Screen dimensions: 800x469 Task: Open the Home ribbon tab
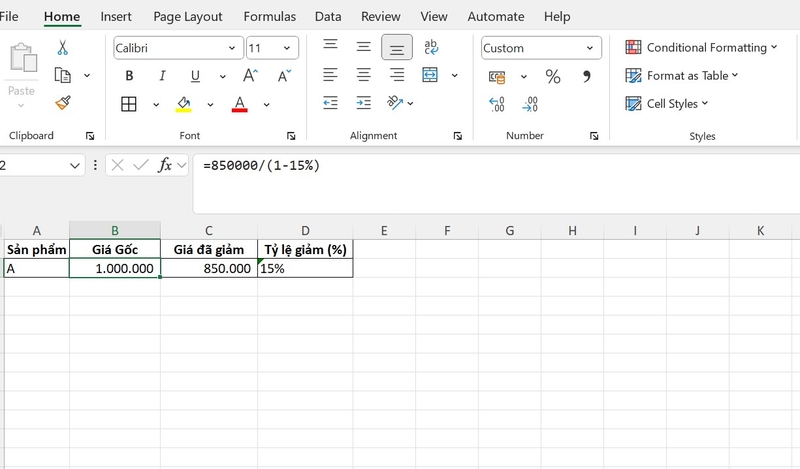[62, 17]
